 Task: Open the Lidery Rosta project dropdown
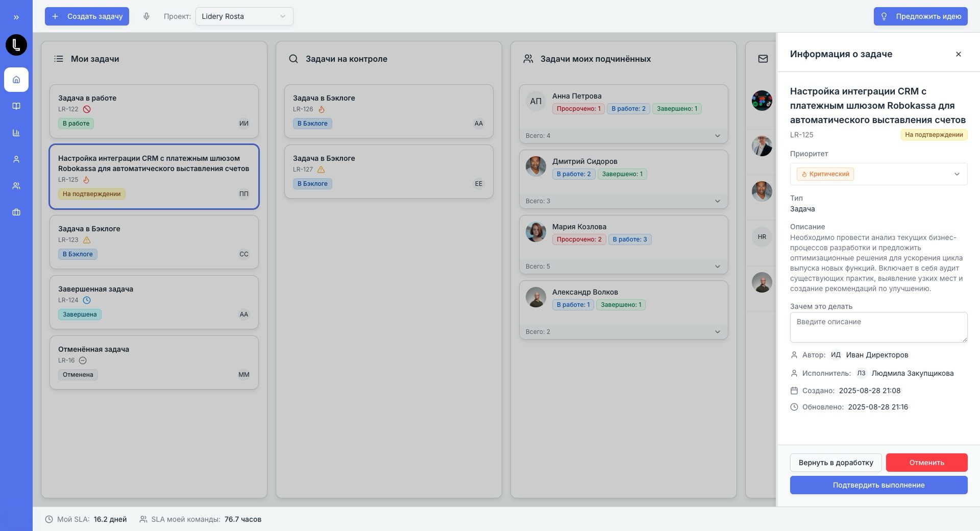244,16
